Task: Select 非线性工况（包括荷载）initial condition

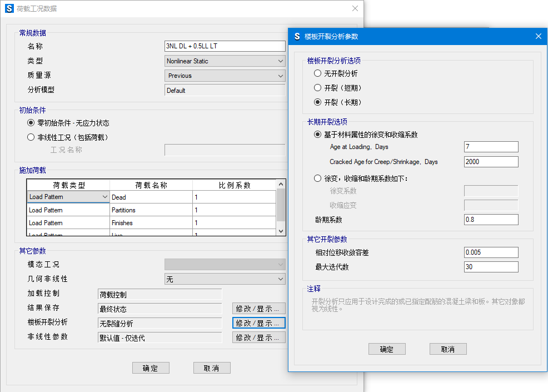Action: click(x=31, y=137)
